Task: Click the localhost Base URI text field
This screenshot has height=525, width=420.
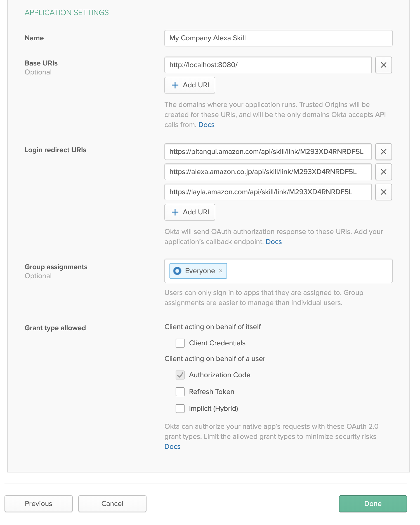Action: (x=268, y=65)
